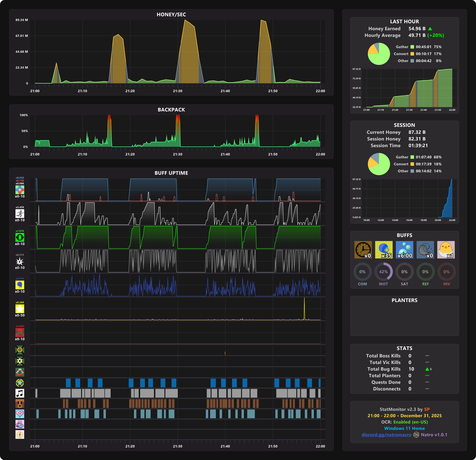Click the green Gather legend swatch in Last Hour
Image resolution: width=476 pixels, height=460 pixels.
coord(412,47)
